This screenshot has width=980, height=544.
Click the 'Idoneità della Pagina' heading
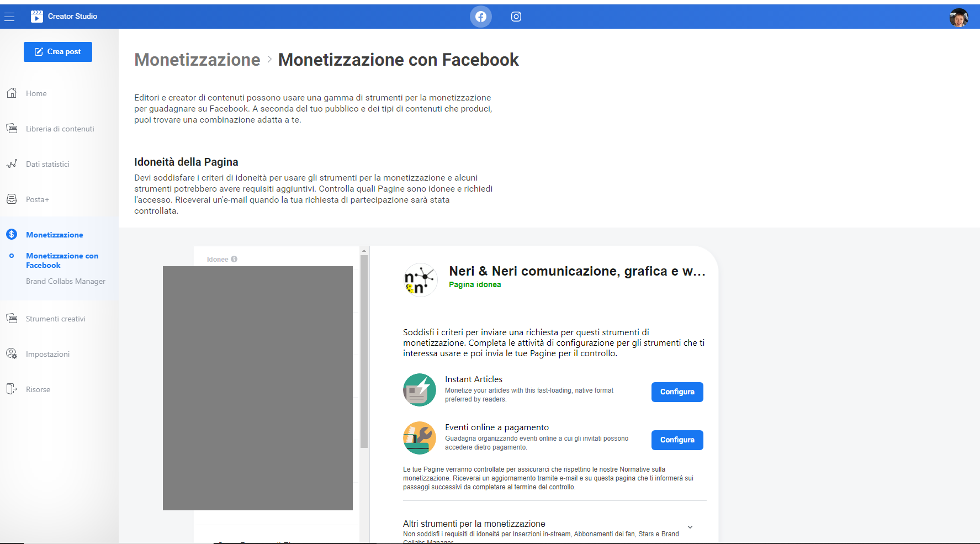click(186, 162)
